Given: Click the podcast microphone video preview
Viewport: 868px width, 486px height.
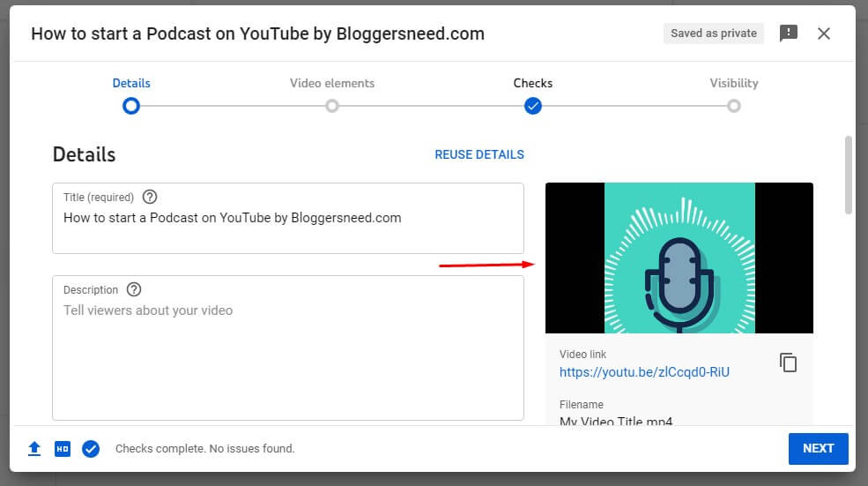Looking at the screenshot, I should click(679, 258).
